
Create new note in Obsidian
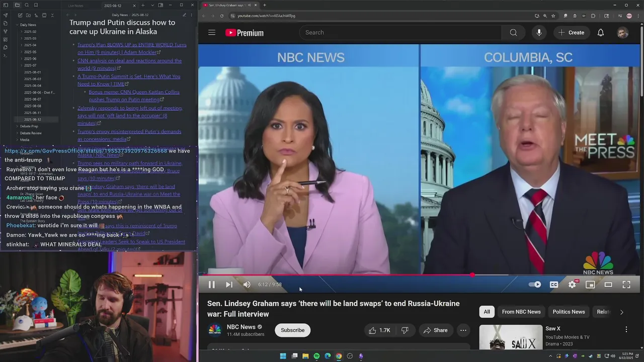click(x=20, y=16)
